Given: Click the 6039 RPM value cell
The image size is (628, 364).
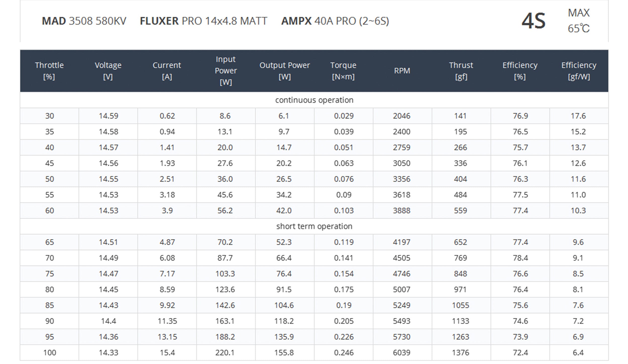Looking at the screenshot, I should pos(402,353).
